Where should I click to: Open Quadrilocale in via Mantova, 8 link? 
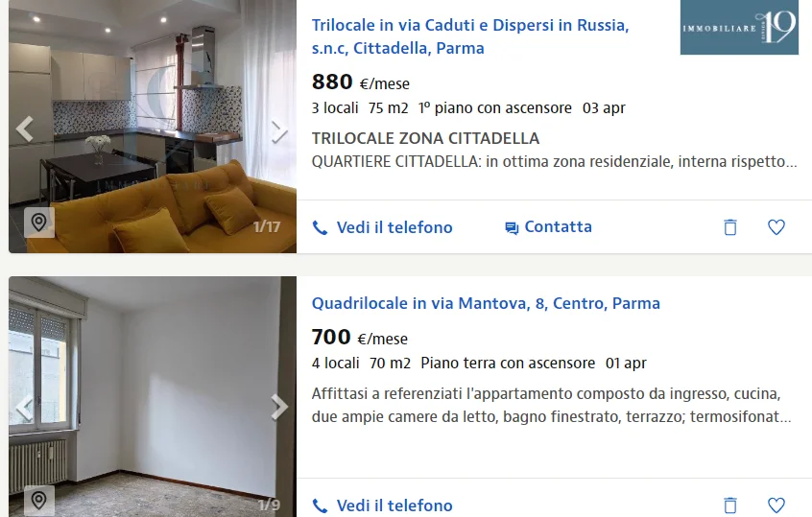tap(486, 303)
